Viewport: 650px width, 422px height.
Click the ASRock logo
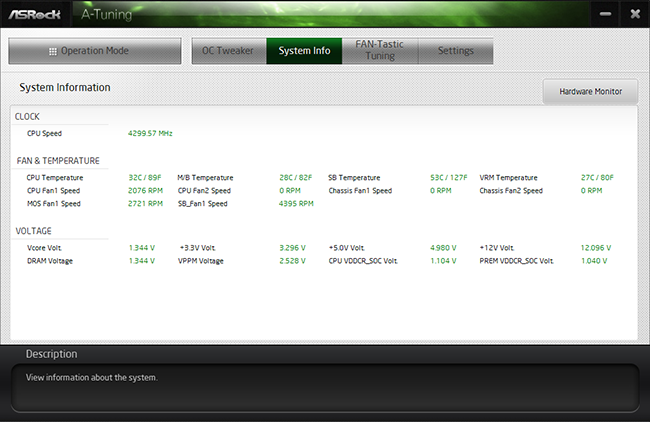[35, 15]
